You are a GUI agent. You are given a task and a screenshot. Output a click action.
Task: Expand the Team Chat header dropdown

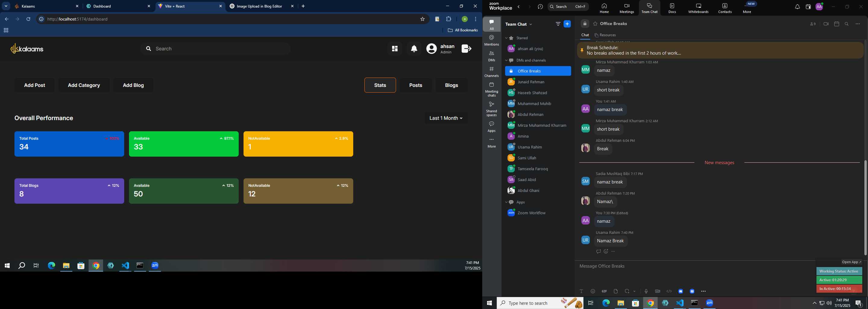tap(531, 24)
